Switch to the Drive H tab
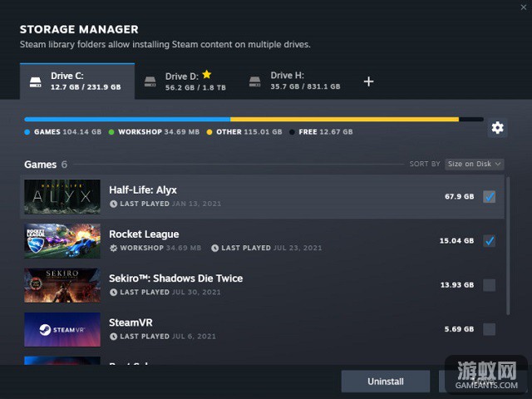532x399 pixels. click(x=294, y=81)
